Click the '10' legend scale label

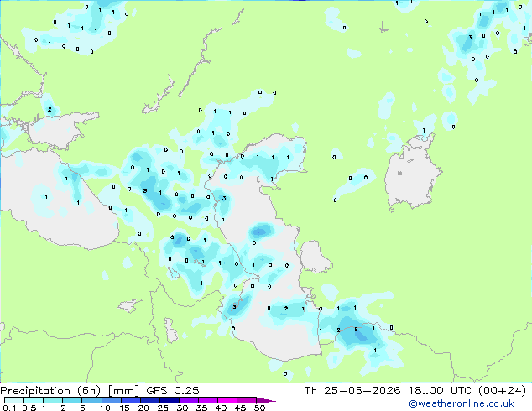[105, 408]
